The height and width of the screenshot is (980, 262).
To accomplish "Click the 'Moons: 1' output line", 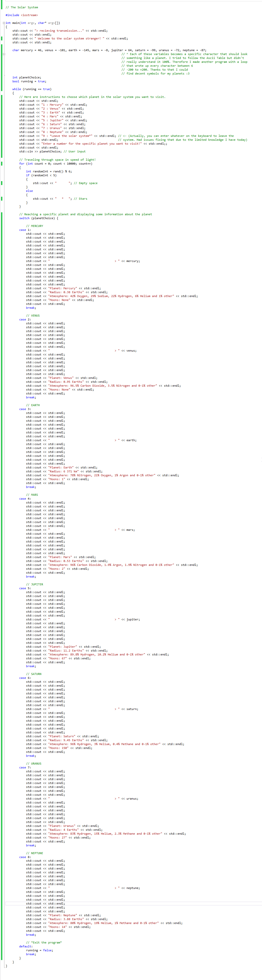I will pos(57,479).
